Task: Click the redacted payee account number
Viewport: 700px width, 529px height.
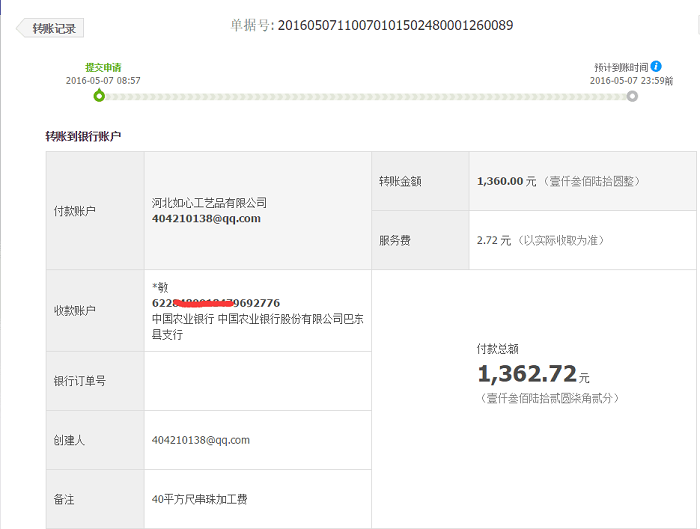Action: pos(216,302)
